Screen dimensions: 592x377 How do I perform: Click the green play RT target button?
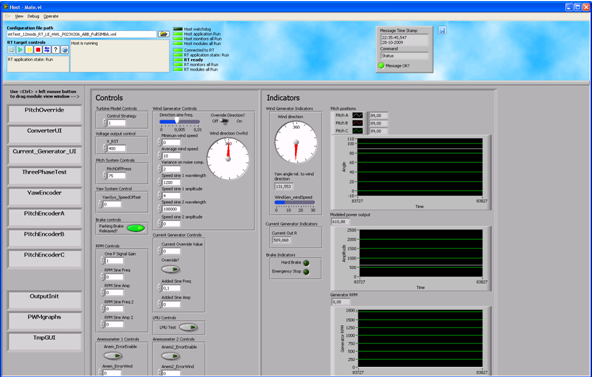tap(20, 49)
